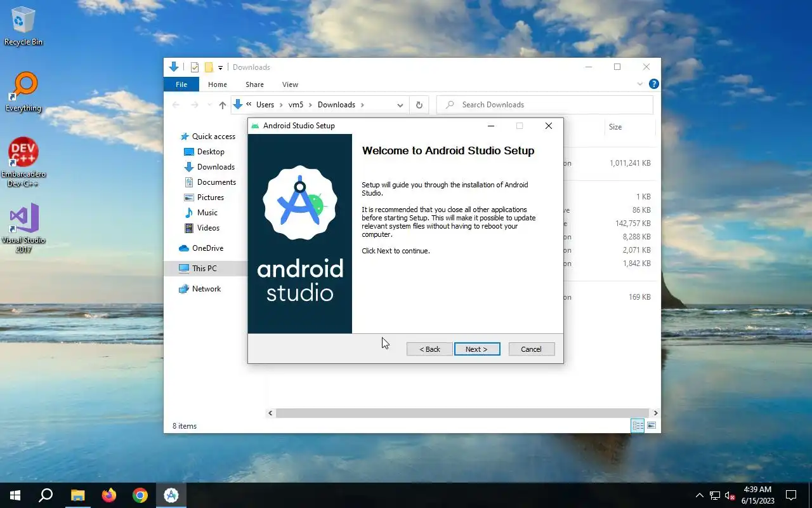Open the recent locations dropdown arrow
The height and width of the screenshot is (508, 812).
[208, 105]
